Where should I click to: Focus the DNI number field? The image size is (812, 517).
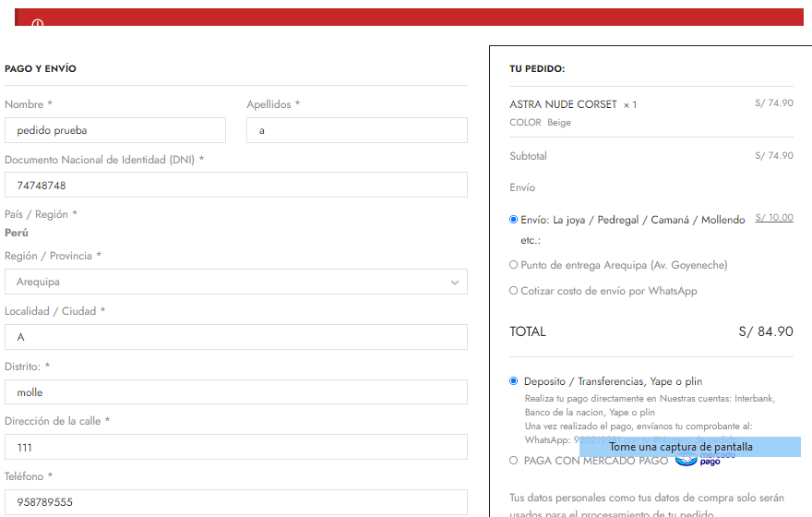pos(236,185)
